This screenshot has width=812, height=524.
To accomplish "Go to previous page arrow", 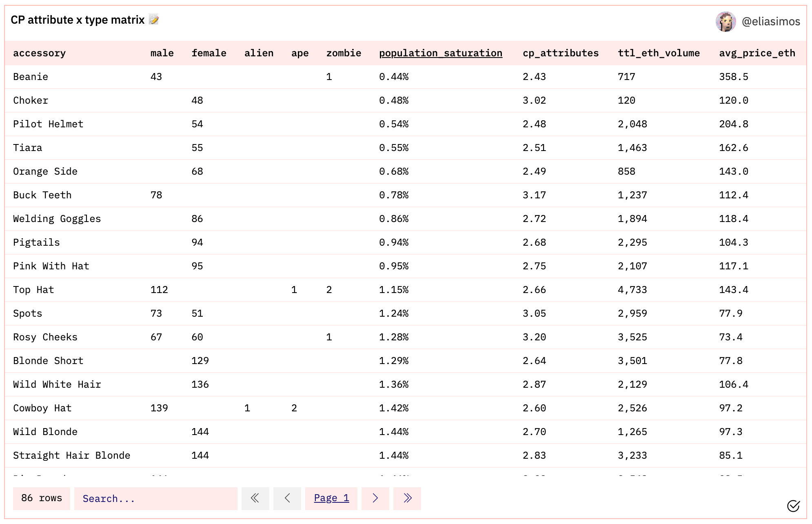I will tap(287, 498).
